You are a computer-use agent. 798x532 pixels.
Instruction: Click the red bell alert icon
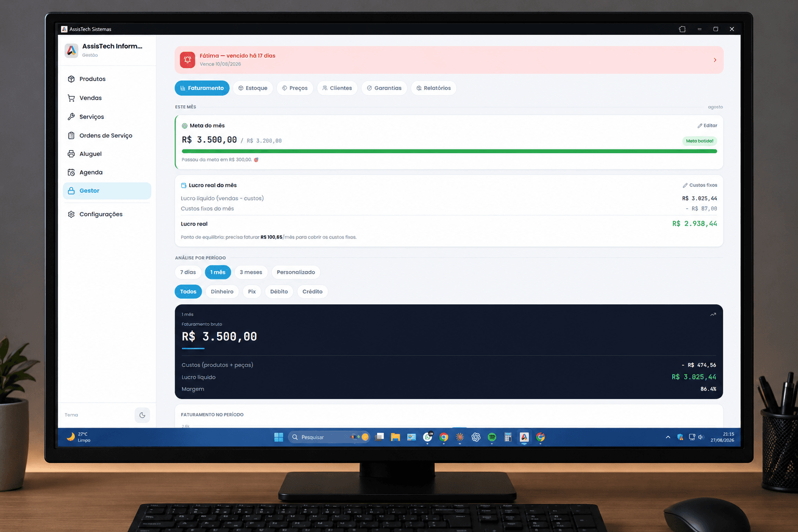pyautogui.click(x=188, y=60)
